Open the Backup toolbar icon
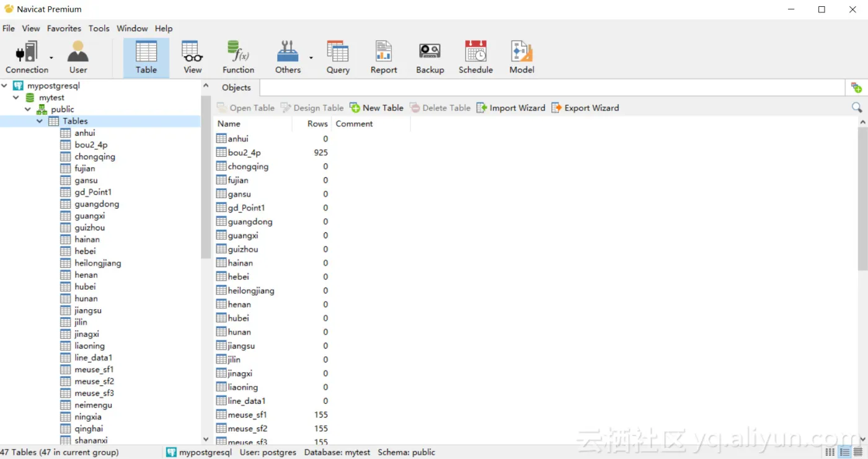This screenshot has width=868, height=459. [430, 58]
